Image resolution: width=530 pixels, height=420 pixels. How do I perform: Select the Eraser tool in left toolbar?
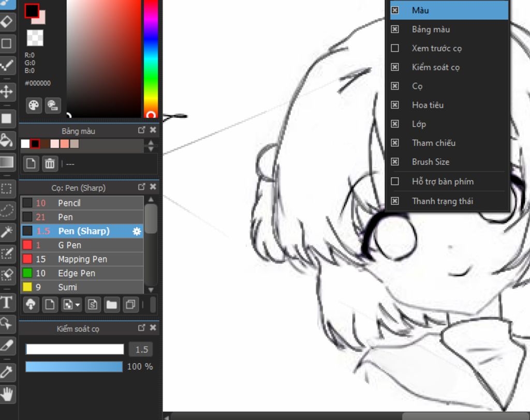[x=7, y=22]
